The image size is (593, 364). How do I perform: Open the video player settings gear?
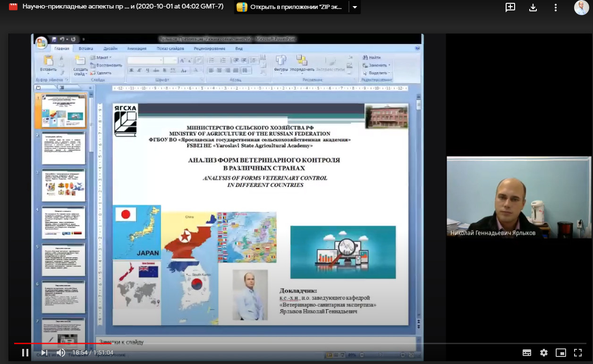coord(544,353)
